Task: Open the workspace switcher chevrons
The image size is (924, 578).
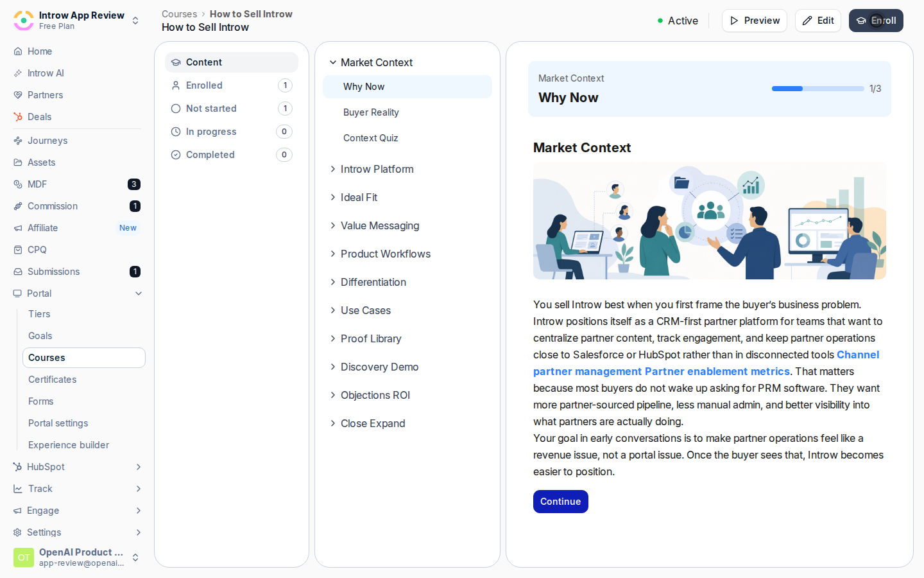Action: (135, 21)
